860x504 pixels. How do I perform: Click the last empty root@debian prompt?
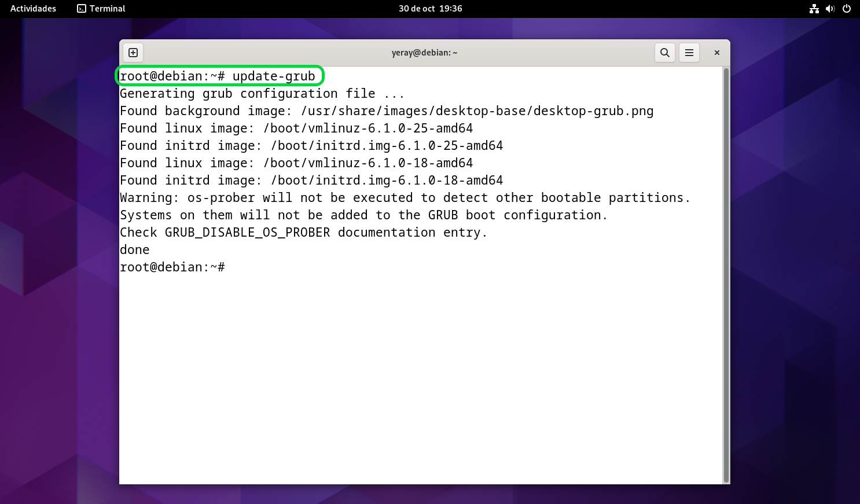coord(172,267)
